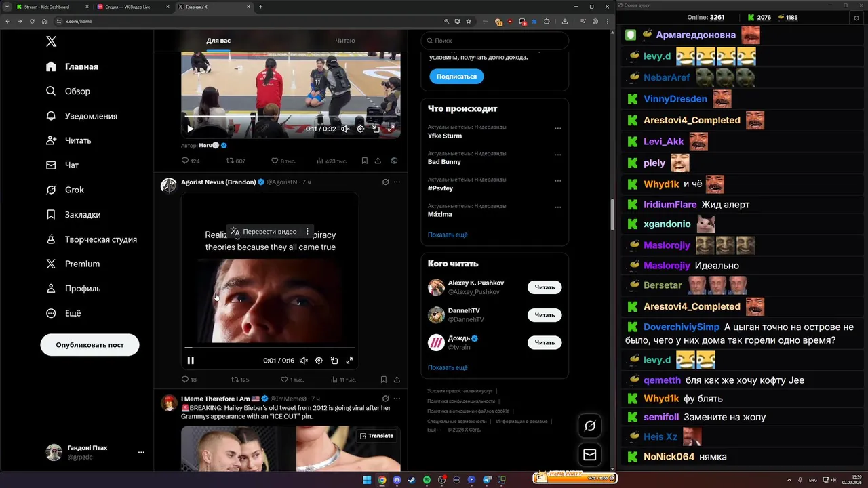Screen dimensions: 868x488
Task: Open a new Chrome tab
Action: click(260, 7)
